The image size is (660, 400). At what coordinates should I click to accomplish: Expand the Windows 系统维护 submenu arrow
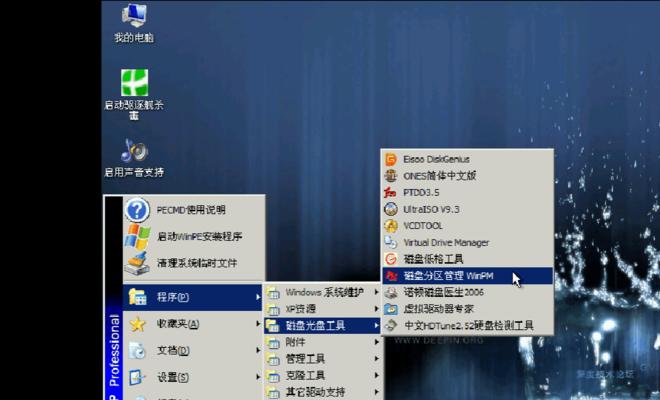tap(376, 292)
